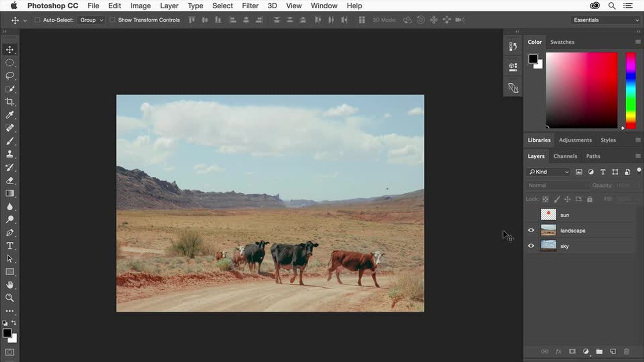Select the Crop tool
This screenshot has height=362, width=644.
(10, 102)
